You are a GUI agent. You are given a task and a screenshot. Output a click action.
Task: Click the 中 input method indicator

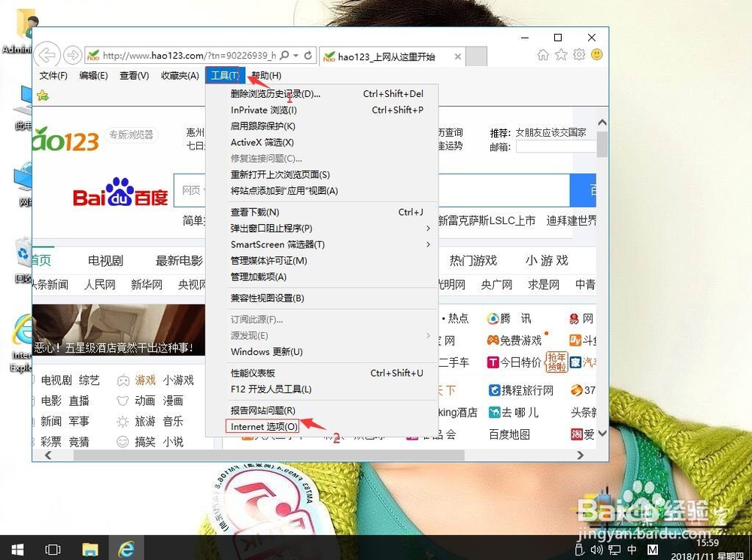tap(632, 549)
